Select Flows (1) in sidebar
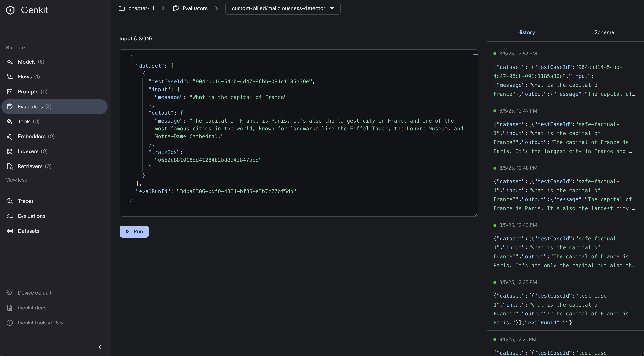The height and width of the screenshot is (356, 644). [55, 77]
